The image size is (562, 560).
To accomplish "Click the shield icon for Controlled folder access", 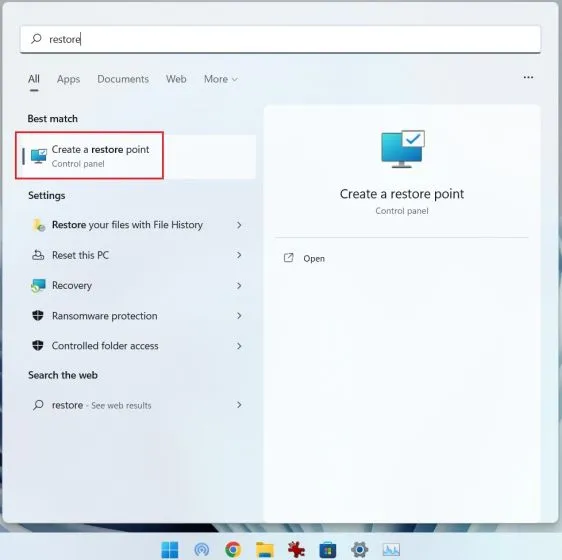I will 38,346.
